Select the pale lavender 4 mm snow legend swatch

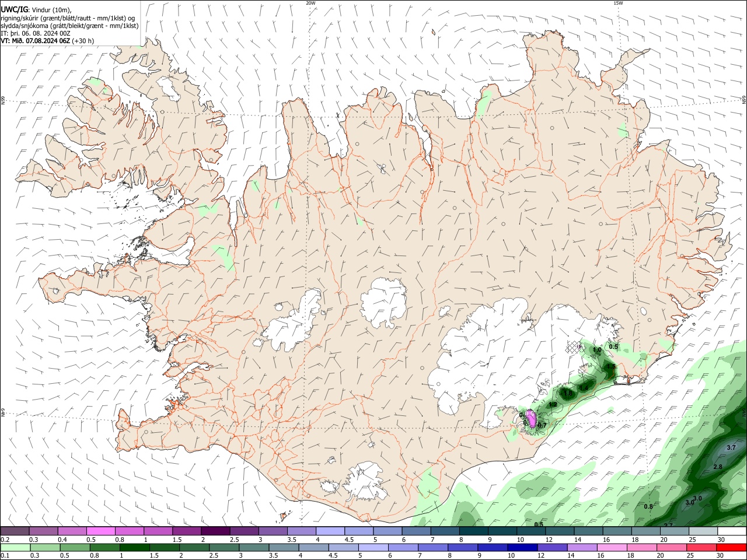330,531
